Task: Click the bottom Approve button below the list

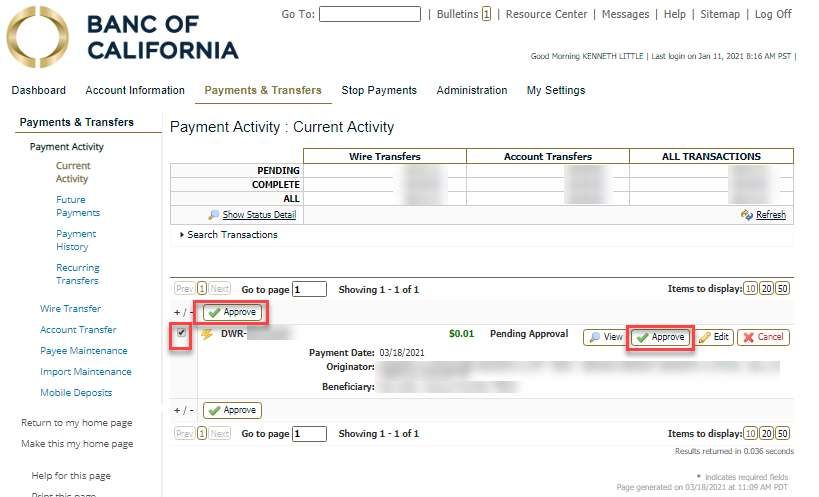Action: pos(232,410)
